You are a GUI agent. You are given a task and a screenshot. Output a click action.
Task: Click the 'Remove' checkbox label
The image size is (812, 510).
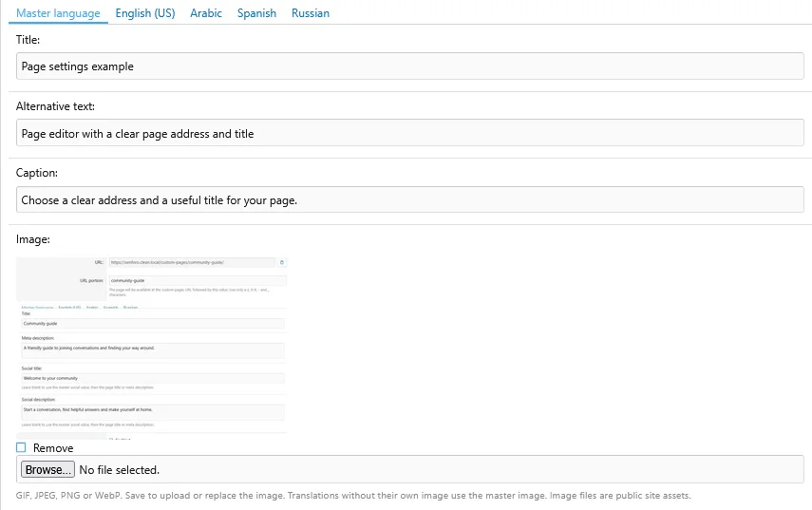tap(53, 448)
